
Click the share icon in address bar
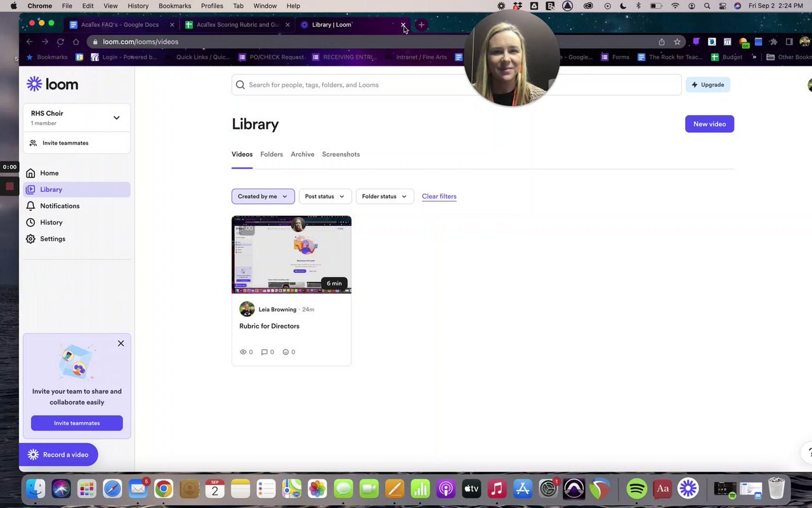[662, 42]
